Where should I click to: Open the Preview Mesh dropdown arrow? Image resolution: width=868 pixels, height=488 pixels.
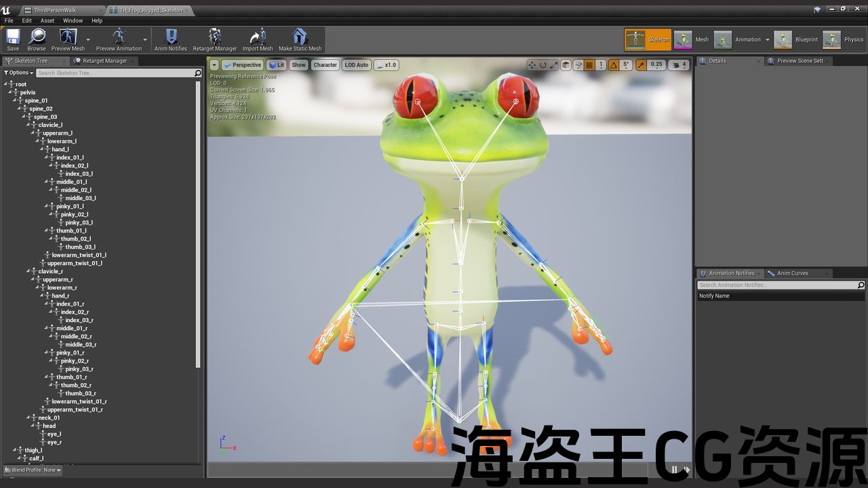(x=88, y=39)
